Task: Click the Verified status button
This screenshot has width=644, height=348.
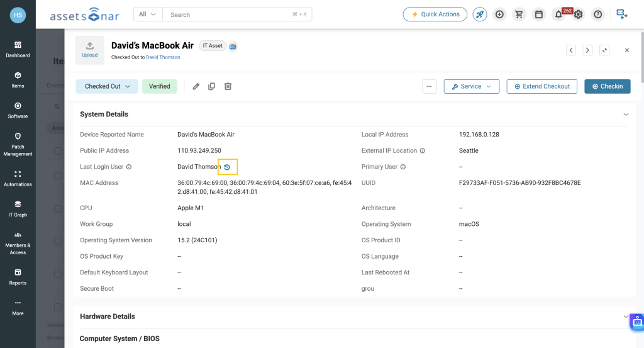Action: tap(159, 86)
